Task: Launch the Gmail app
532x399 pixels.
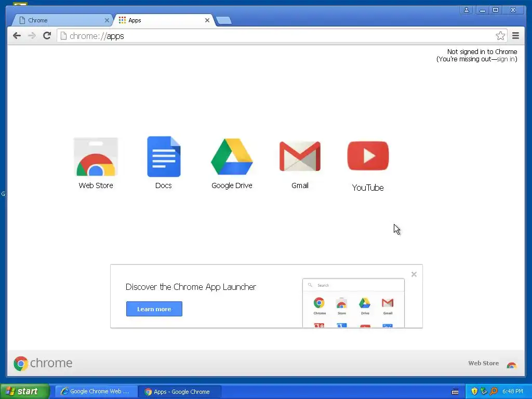Action: 300,165
